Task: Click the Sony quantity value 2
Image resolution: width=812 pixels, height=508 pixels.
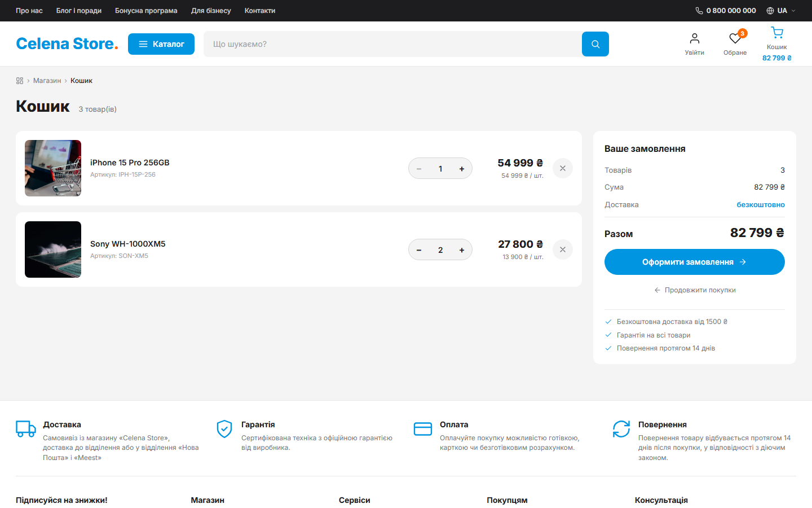Action: [440, 250]
